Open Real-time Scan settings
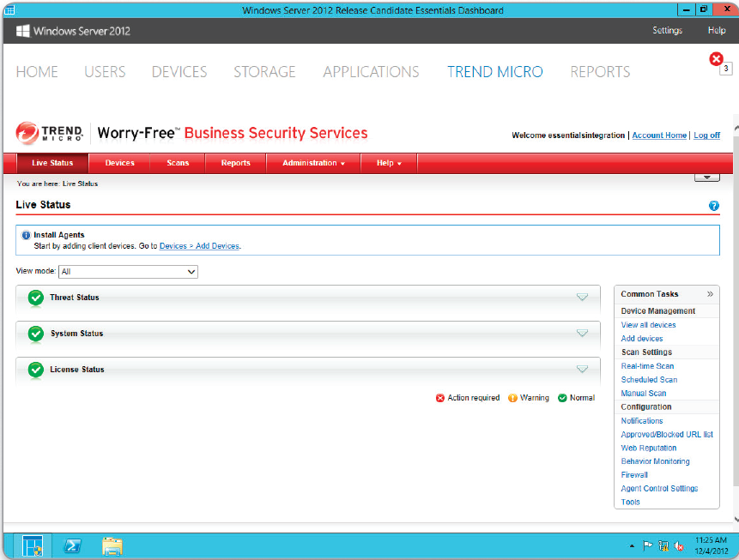Screen dimensions: 739x560 (647, 366)
